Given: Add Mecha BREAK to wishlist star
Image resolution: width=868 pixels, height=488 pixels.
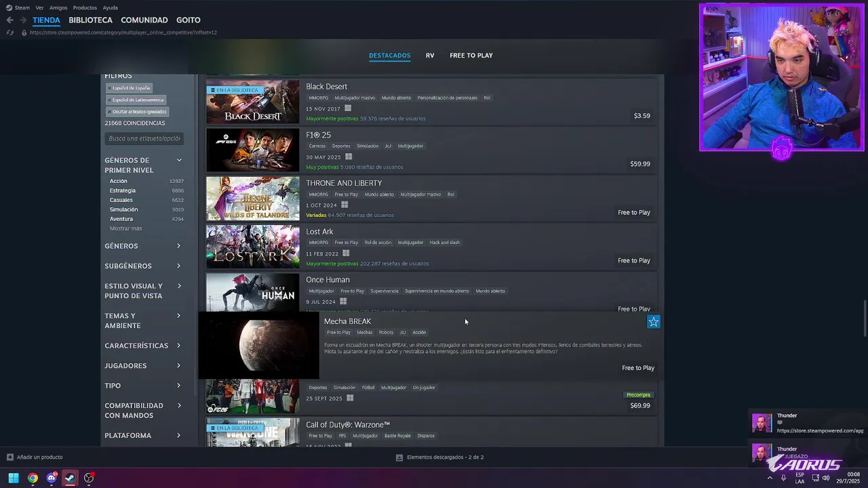Looking at the screenshot, I should coord(653,322).
